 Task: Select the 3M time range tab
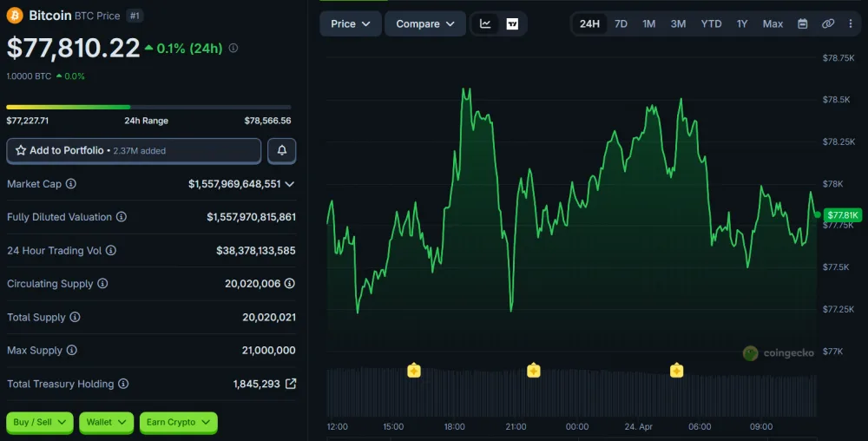(678, 23)
